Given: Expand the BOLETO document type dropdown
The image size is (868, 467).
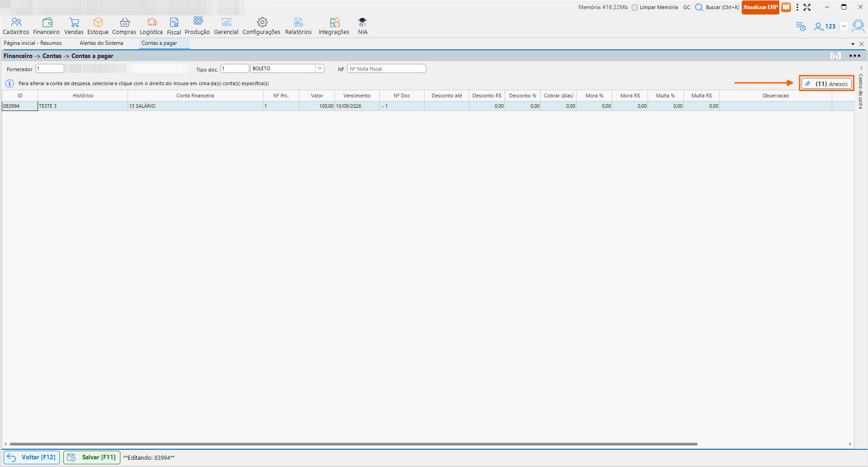Looking at the screenshot, I should click(x=320, y=68).
